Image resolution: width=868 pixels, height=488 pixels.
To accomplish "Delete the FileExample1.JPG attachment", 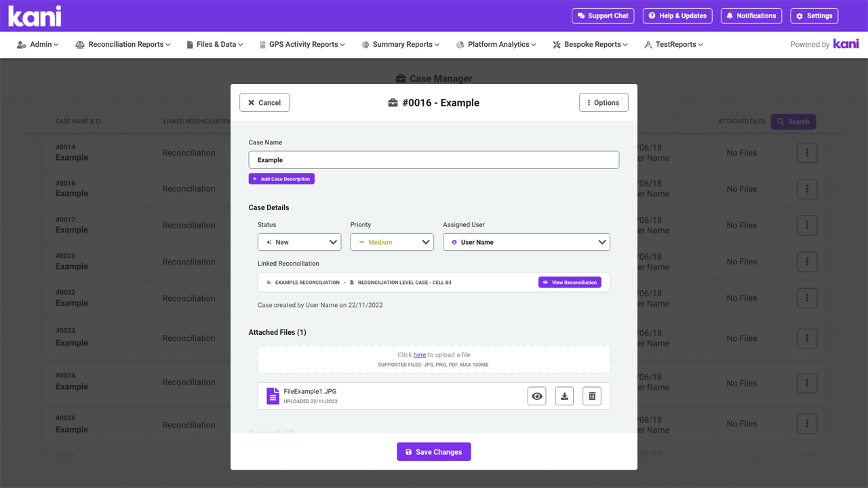I will [591, 395].
